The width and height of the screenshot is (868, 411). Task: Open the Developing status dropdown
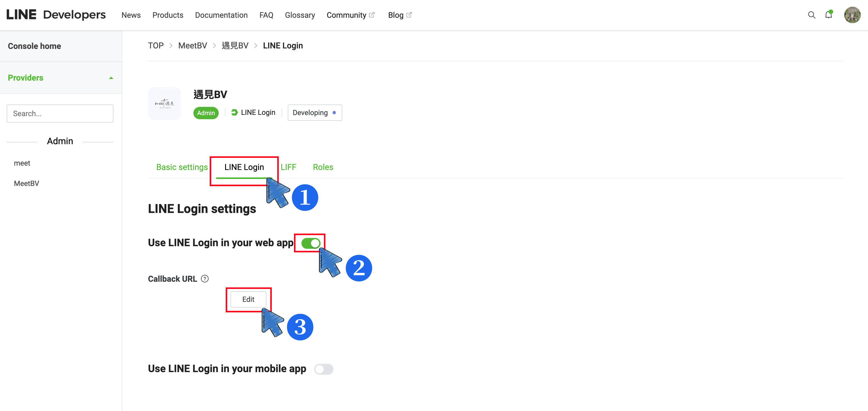tap(314, 113)
